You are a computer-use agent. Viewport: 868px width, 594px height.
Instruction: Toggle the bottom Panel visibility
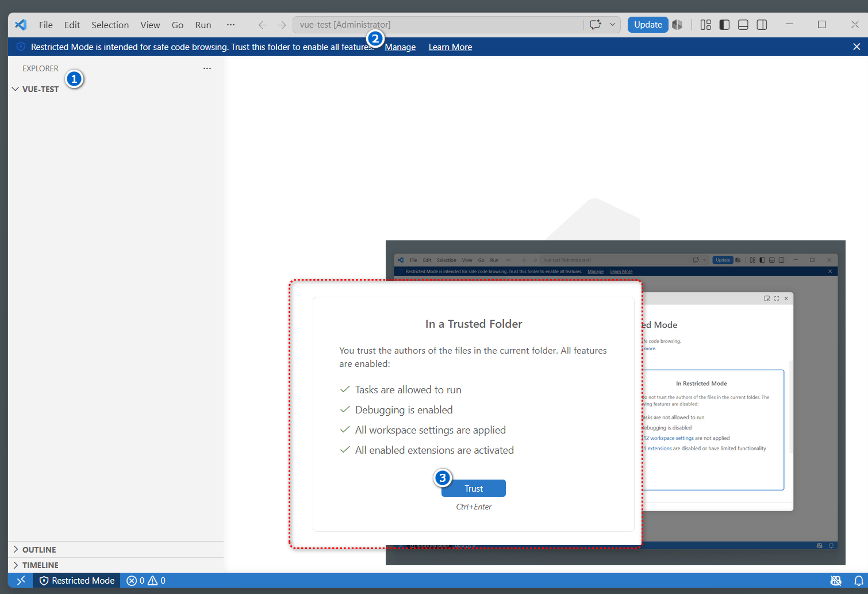(743, 25)
